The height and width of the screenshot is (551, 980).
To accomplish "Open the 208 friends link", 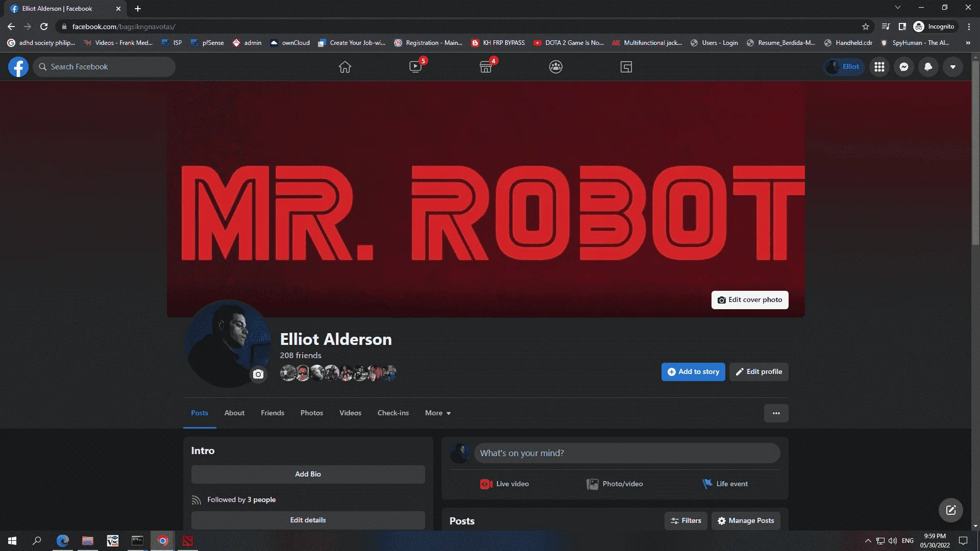I will [x=301, y=356].
